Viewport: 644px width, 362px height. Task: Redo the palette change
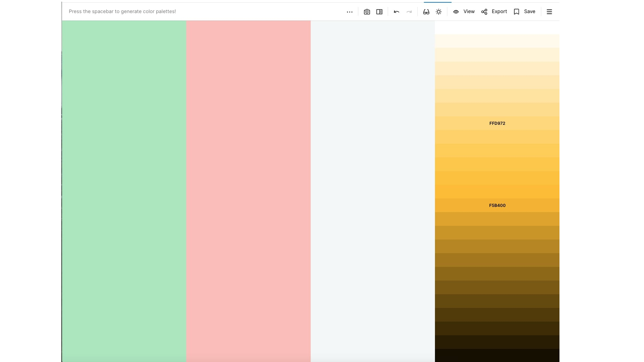pyautogui.click(x=409, y=11)
